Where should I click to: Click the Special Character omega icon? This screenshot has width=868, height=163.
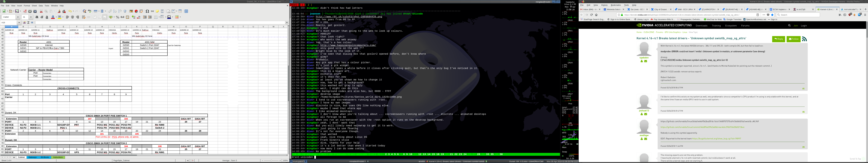tap(147, 11)
